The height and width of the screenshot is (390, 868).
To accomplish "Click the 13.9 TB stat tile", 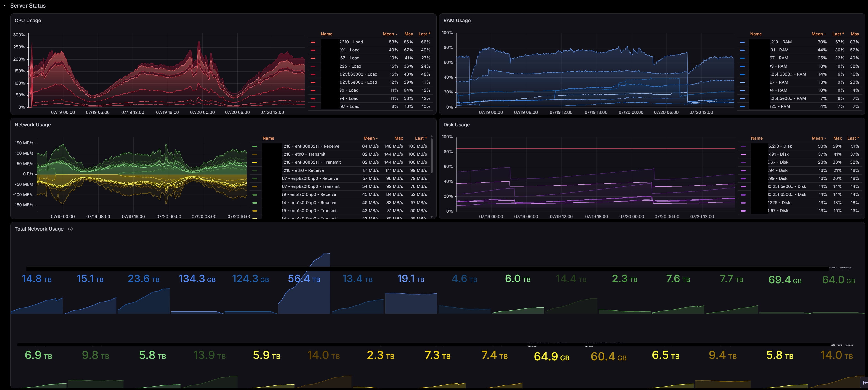I will [x=209, y=355].
